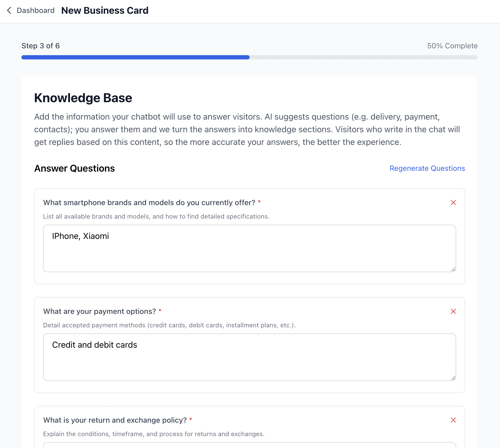Click the 'Step 3 of 6' indicator

(41, 46)
